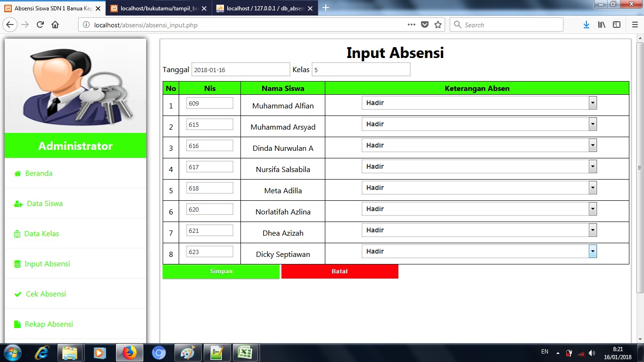Open the Downloads arrow icon in Firefox
The width and height of the screenshot is (644, 362).
pyautogui.click(x=586, y=25)
